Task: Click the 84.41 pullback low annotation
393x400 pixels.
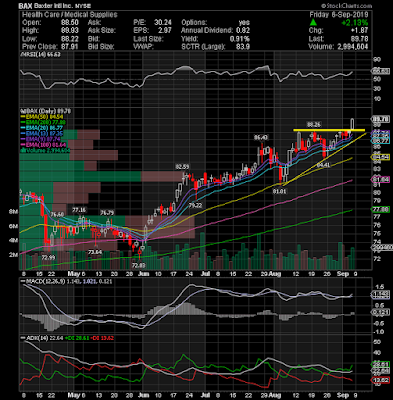Action: (323, 165)
